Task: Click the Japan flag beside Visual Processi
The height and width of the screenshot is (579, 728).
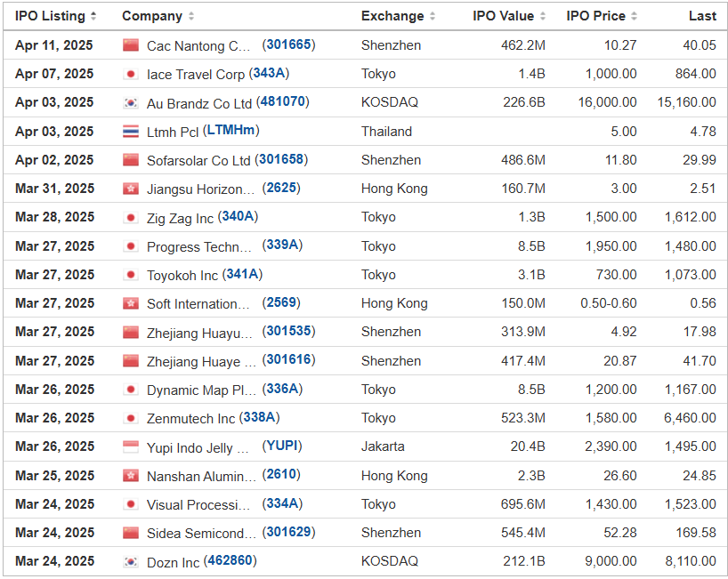Action: click(131, 504)
